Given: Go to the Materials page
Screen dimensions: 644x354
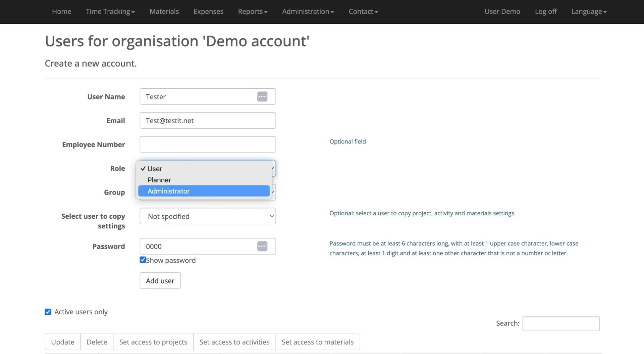Looking at the screenshot, I should tap(164, 12).
